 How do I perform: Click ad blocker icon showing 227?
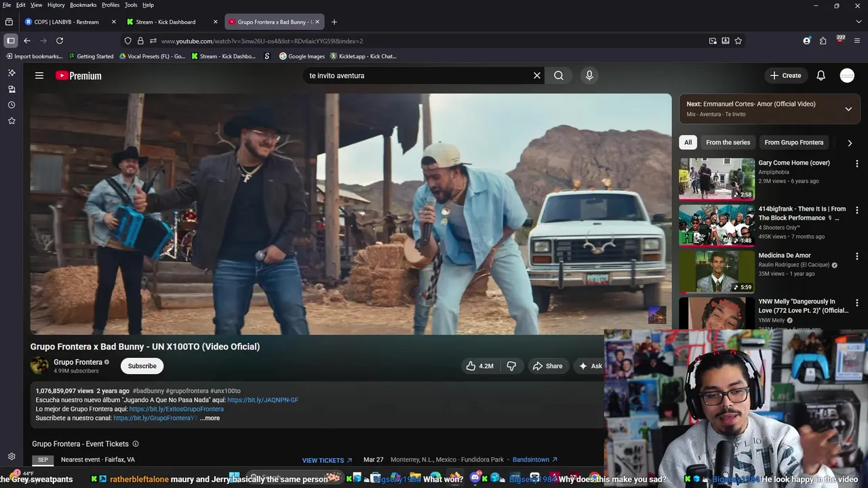click(840, 40)
